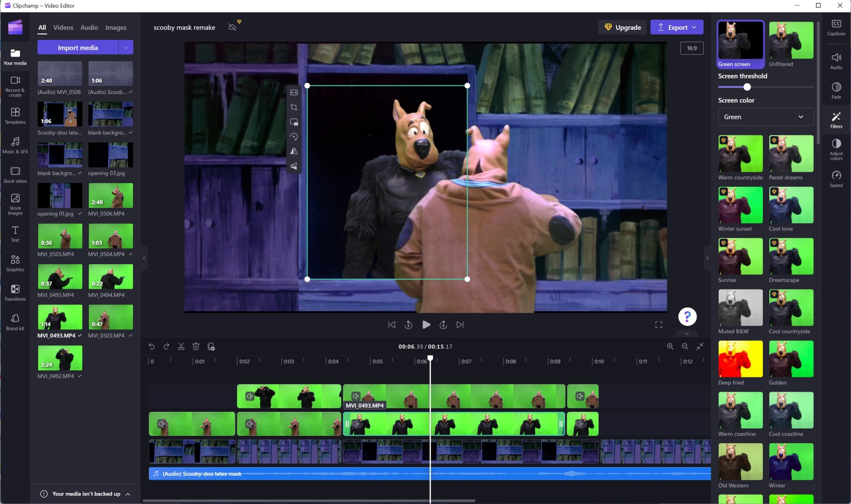This screenshot has width=851, height=504.
Task: Toggle mute on first middle-track clip
Action: coord(162,424)
